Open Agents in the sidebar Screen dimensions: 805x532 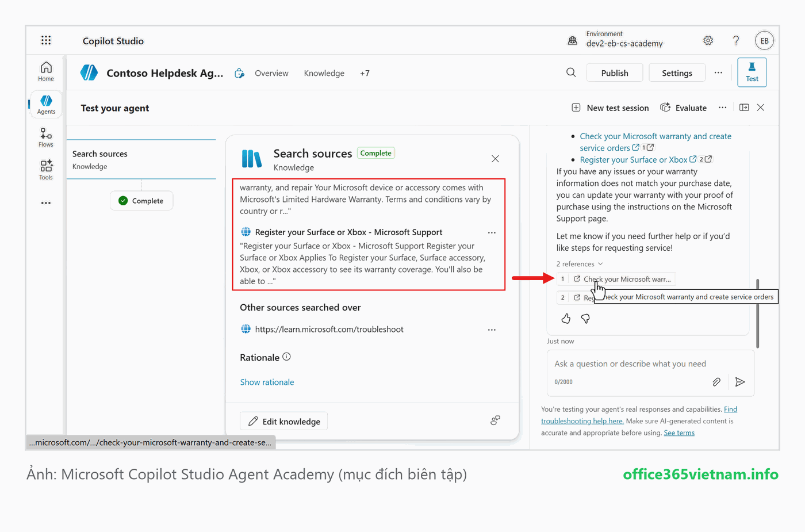46,105
